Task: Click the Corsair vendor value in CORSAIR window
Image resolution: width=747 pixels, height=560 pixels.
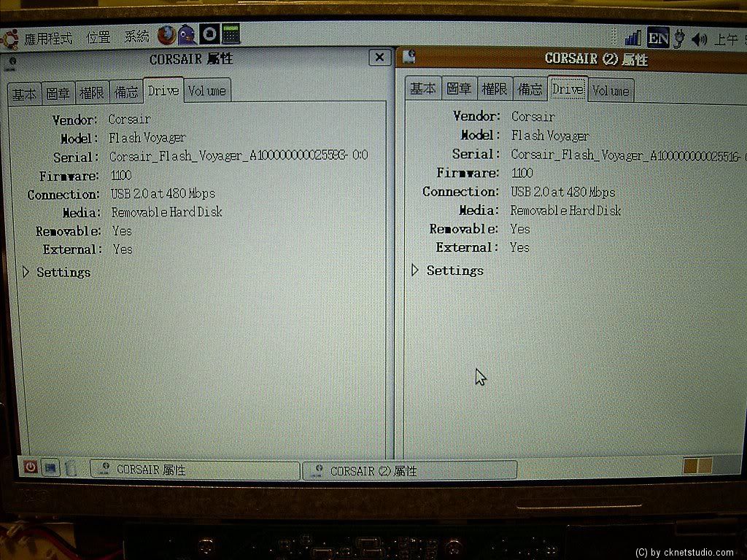Action: pos(129,119)
